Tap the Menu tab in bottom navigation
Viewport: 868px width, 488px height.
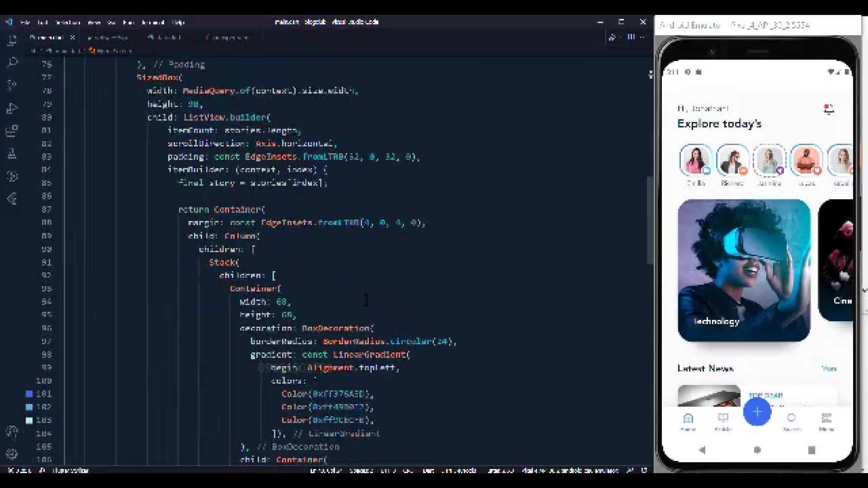click(x=826, y=422)
